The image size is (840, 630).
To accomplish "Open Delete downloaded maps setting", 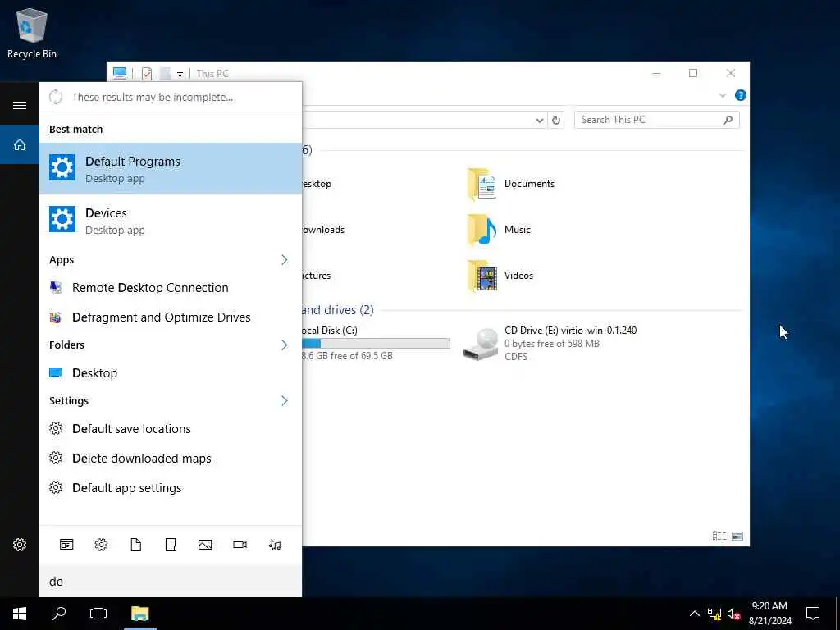I will click(171, 459).
